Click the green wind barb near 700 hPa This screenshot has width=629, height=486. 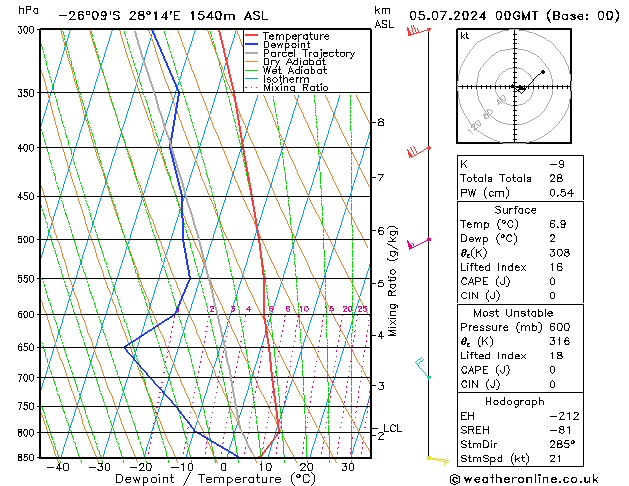[x=423, y=368]
